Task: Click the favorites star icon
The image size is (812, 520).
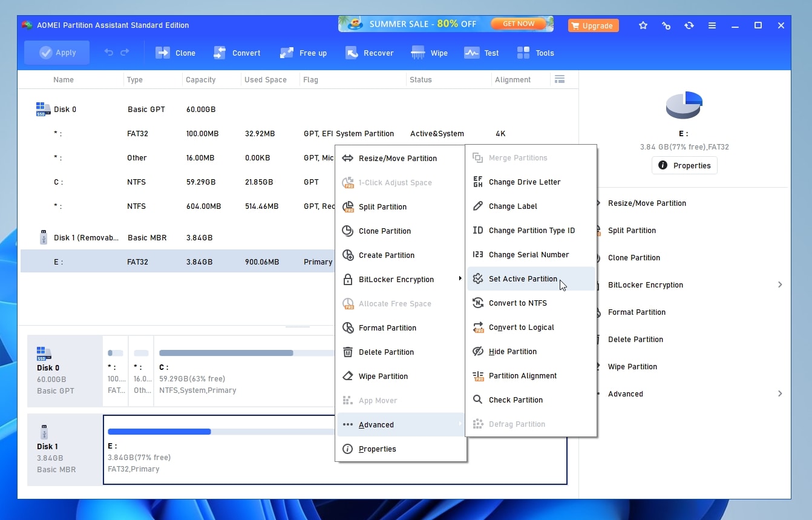Action: click(x=643, y=25)
